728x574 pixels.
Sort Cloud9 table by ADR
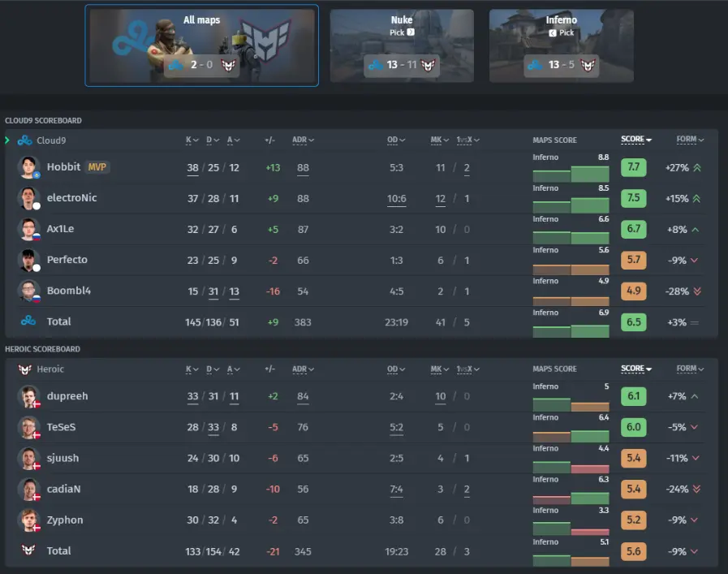coord(304,140)
